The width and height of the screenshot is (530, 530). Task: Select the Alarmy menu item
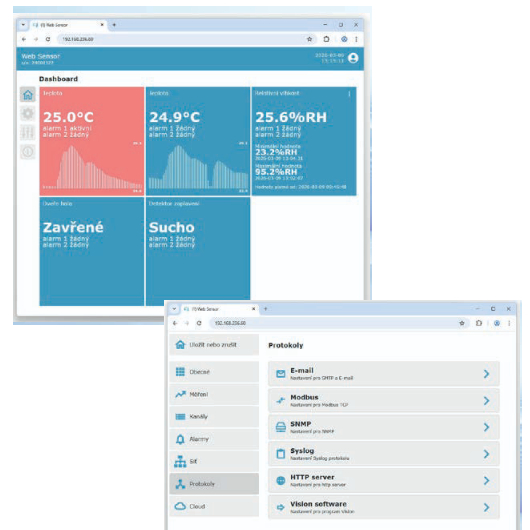(x=214, y=439)
